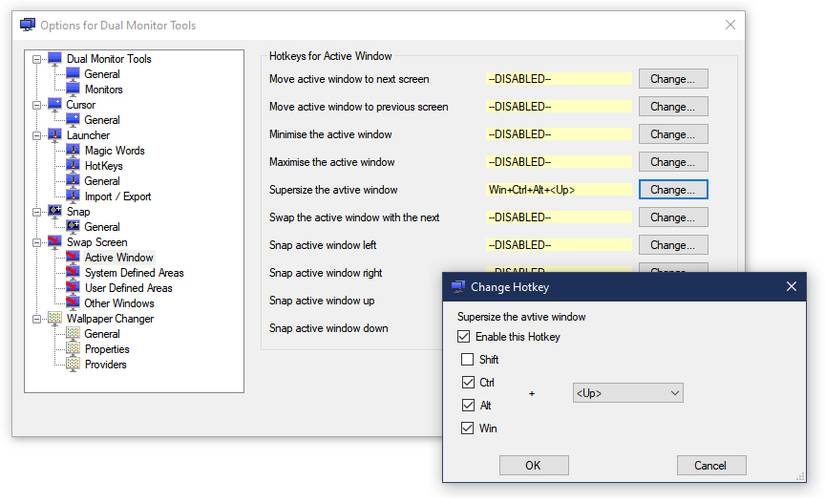Click the Snap camera icon
The width and height of the screenshot is (825, 498).
[x=55, y=211]
